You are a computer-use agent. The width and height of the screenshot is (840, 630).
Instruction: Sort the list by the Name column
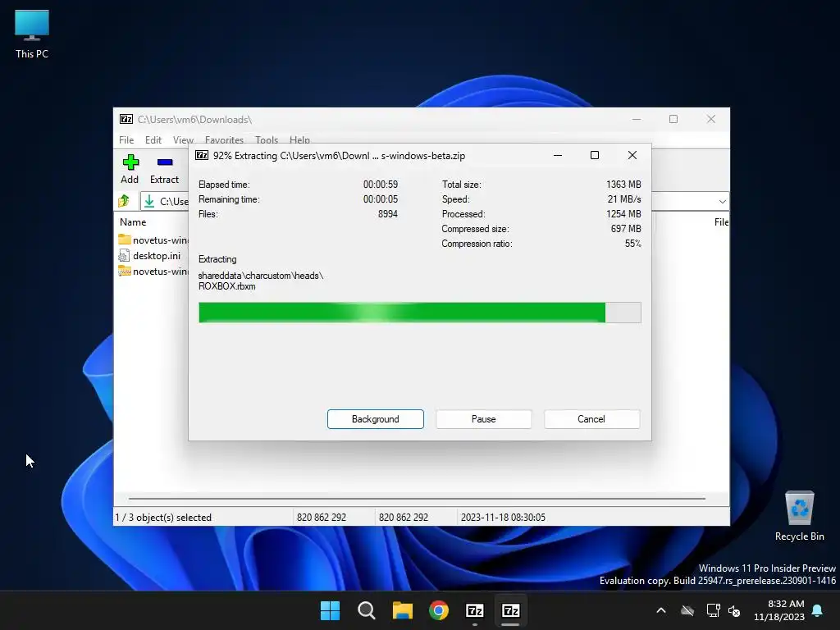pyautogui.click(x=133, y=221)
